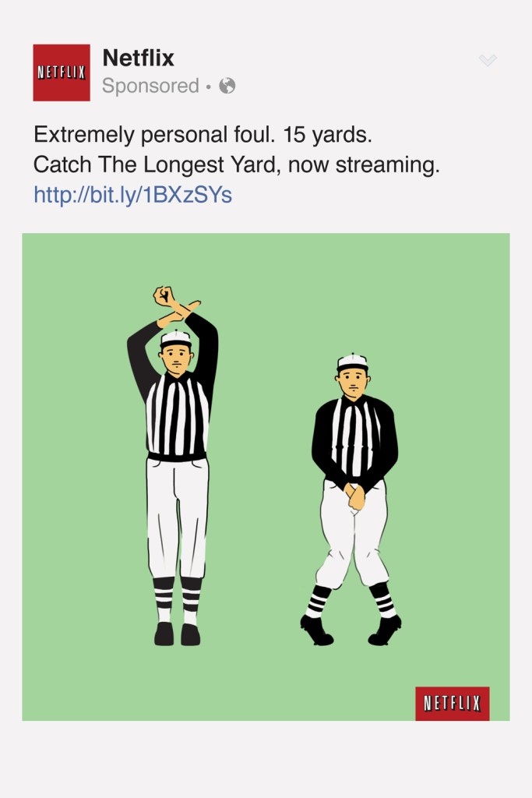
Task: Click the "Extremely personal foul. 15 yards." text
Action: click(203, 135)
